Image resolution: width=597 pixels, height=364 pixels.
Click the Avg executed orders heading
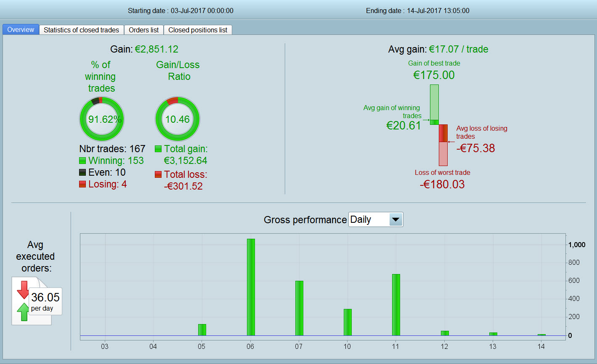click(x=35, y=256)
